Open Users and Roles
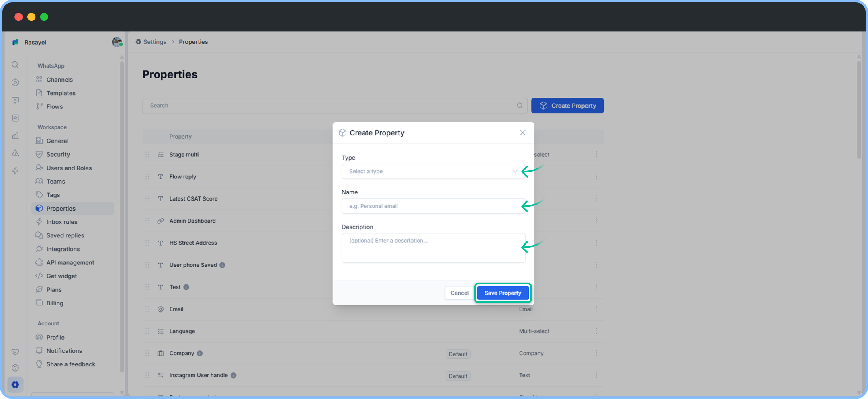This screenshot has width=868, height=399. click(x=69, y=168)
